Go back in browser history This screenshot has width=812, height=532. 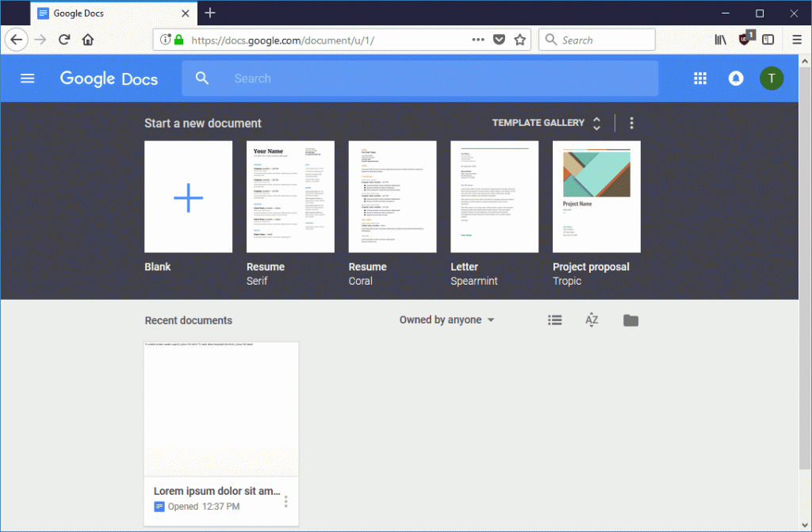click(x=16, y=40)
